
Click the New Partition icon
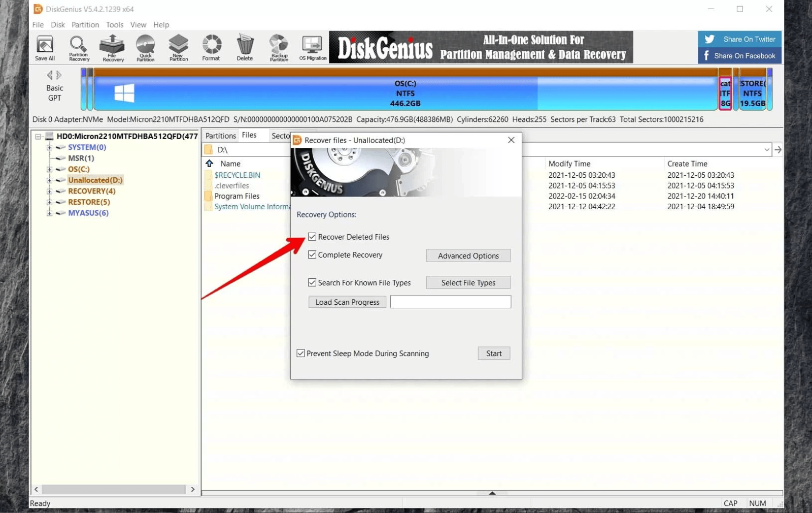coord(178,47)
